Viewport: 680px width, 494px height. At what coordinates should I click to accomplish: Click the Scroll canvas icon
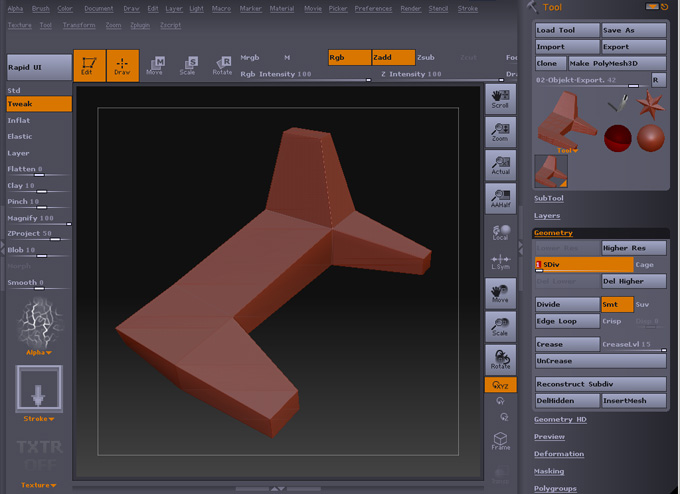point(500,97)
